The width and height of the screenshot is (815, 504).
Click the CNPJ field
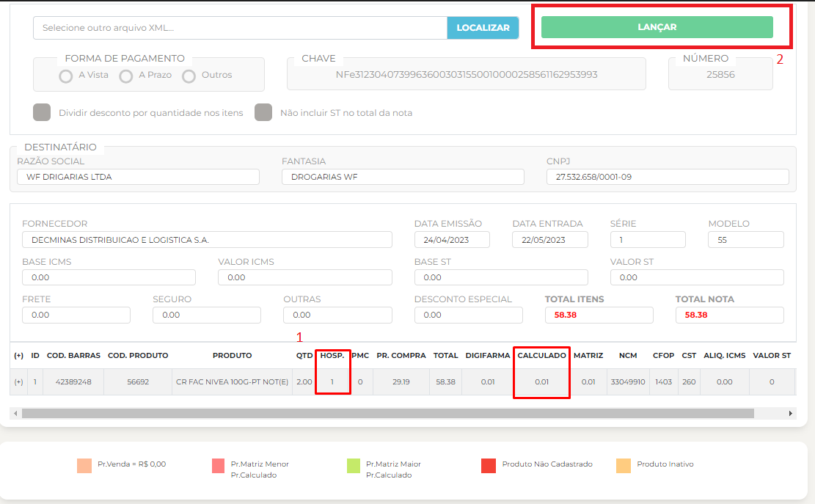point(668,177)
